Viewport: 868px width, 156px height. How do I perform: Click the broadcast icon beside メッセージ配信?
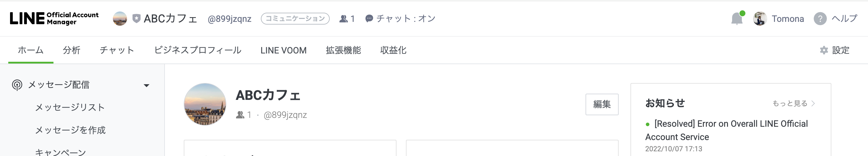[17, 85]
